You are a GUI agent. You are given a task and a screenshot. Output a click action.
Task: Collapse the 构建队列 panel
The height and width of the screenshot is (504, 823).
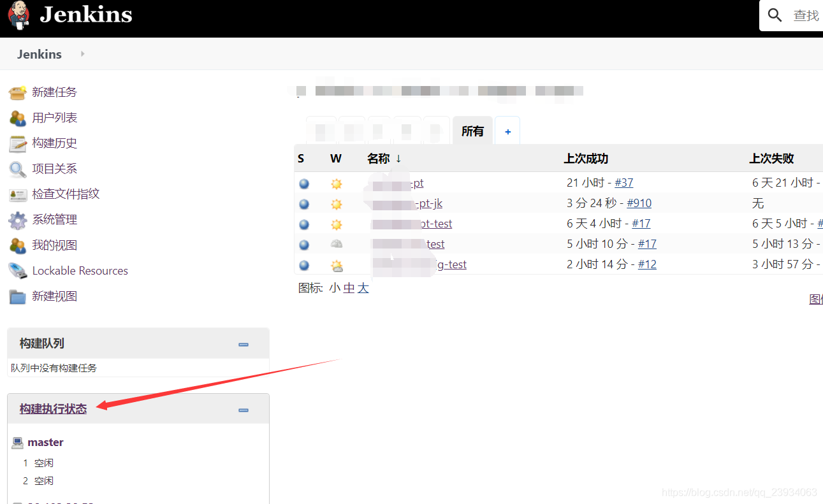click(244, 344)
